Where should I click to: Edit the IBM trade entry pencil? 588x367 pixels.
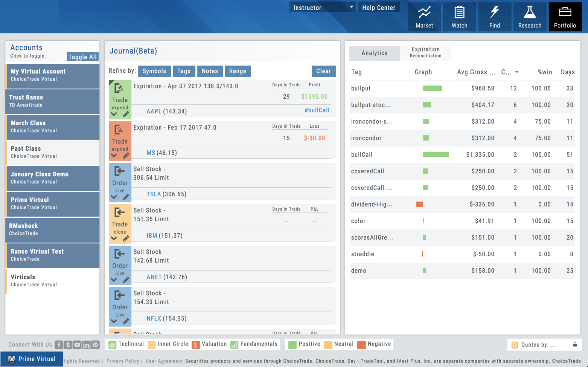click(126, 239)
